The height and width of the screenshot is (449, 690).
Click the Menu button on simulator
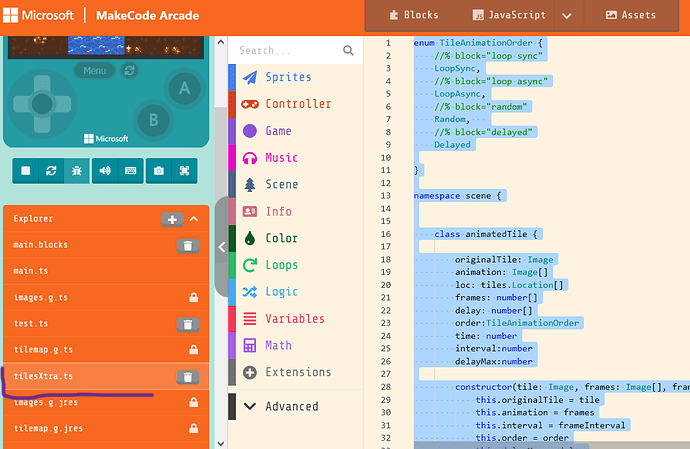(94, 70)
